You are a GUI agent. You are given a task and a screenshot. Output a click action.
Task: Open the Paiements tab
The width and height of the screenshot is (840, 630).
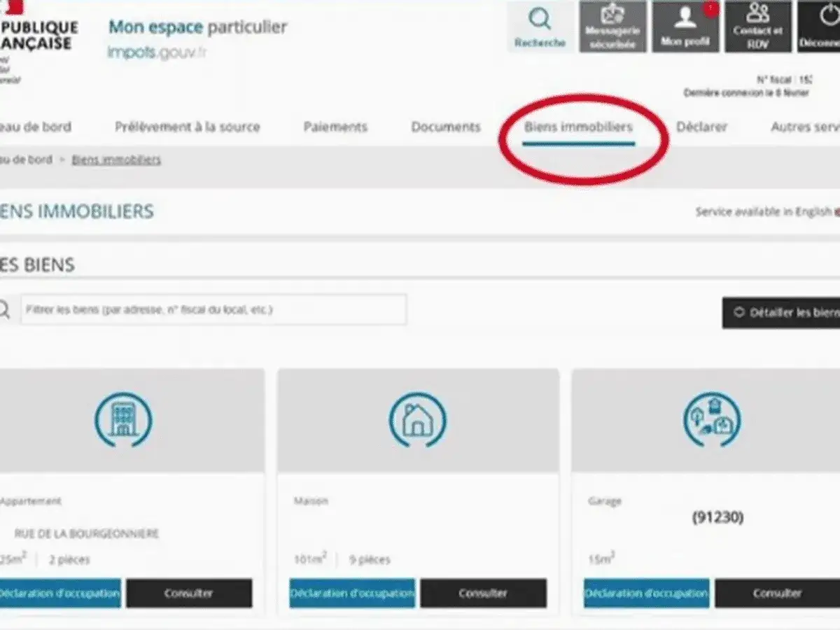[335, 127]
